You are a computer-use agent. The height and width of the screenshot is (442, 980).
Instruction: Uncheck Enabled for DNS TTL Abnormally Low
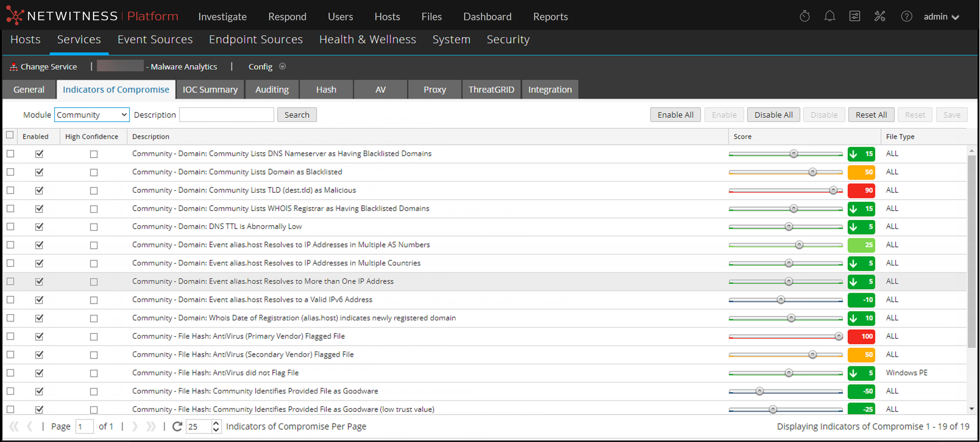click(x=39, y=227)
